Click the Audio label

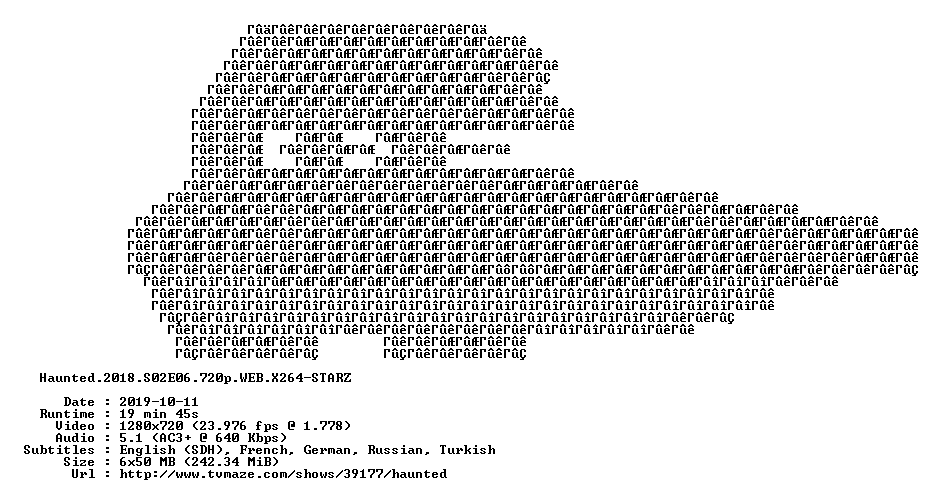75,438
